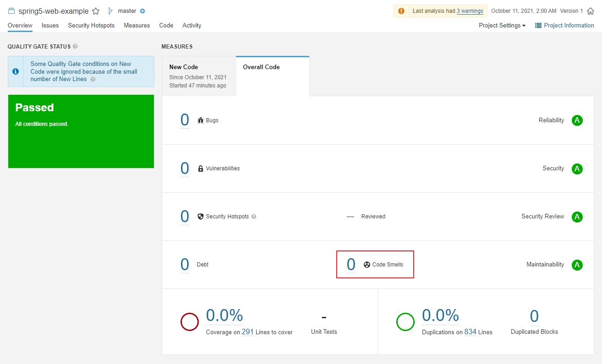Click the favorite star next to project name
This screenshot has height=364, width=602.
coord(96,11)
